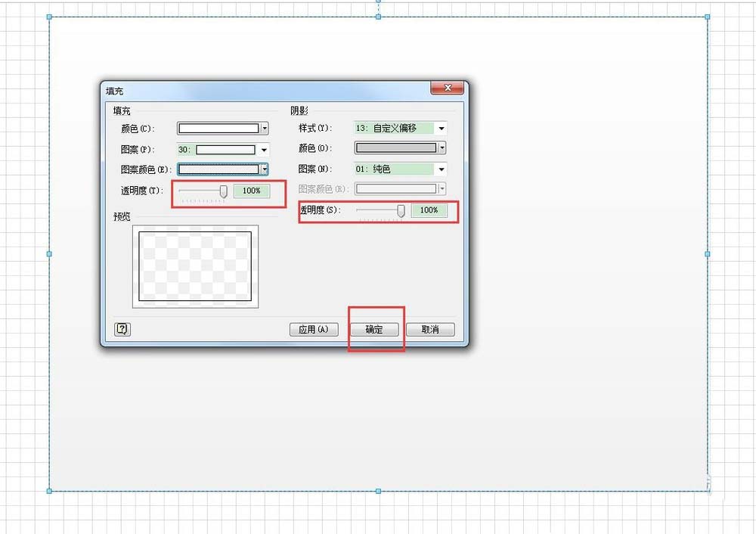Click the fill 透明度 slider handle
The width and height of the screenshot is (756, 534).
[x=223, y=191]
